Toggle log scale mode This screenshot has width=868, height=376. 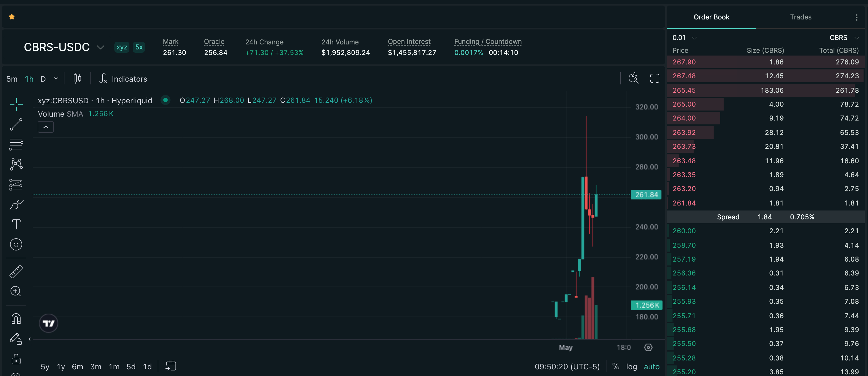pyautogui.click(x=631, y=367)
